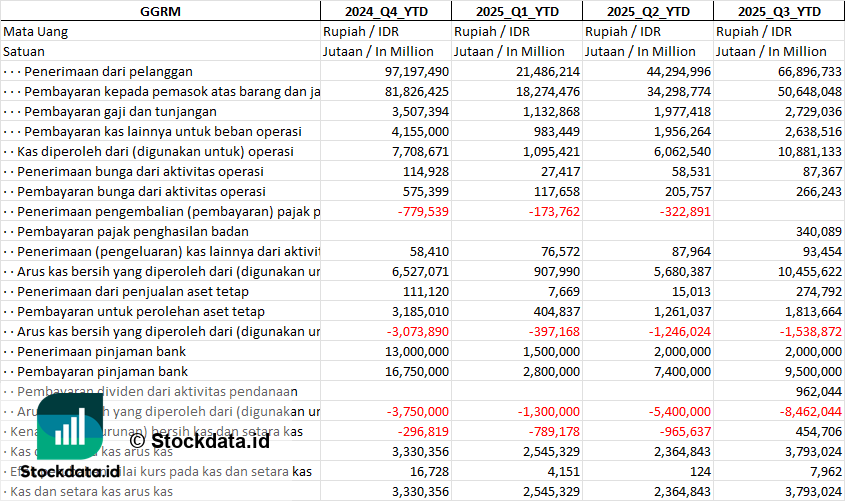Click value 3,507,394

click(x=420, y=112)
